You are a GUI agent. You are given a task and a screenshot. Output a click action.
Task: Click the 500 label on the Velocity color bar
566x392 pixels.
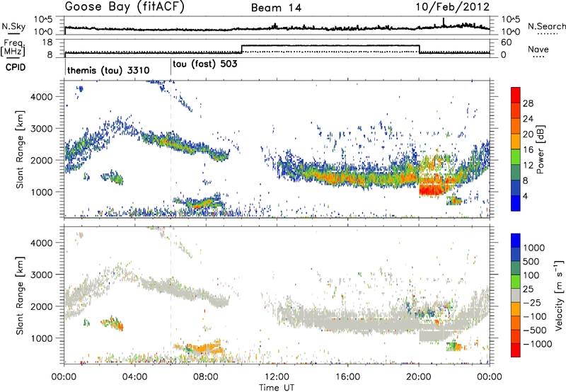531,261
